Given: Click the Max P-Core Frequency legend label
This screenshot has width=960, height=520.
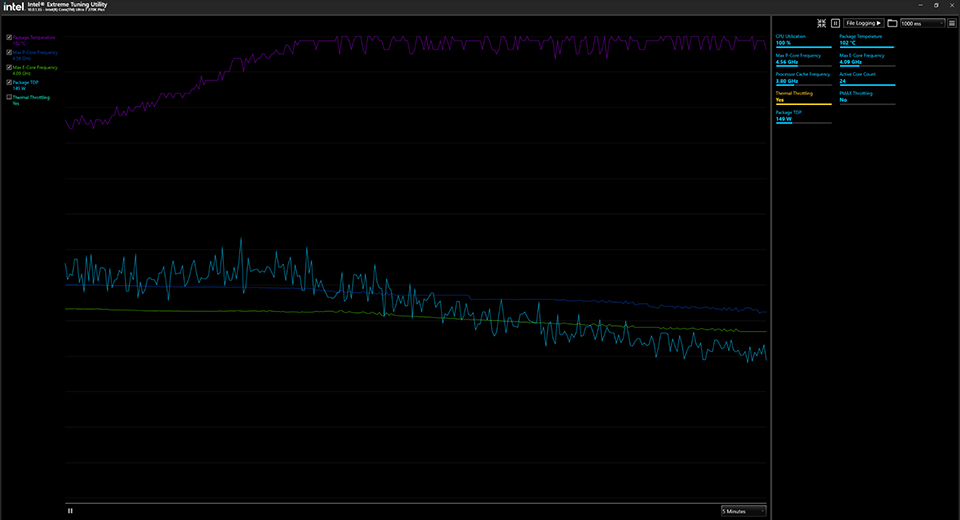Looking at the screenshot, I should click(x=35, y=53).
